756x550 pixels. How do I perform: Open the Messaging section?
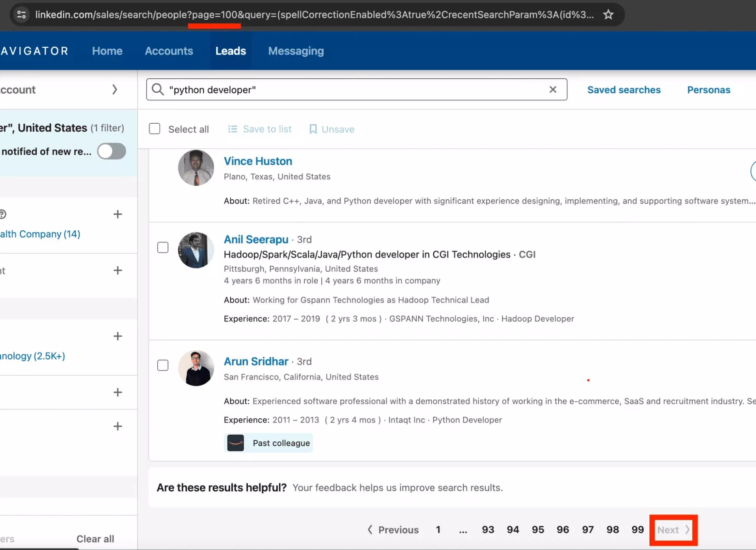click(x=296, y=51)
